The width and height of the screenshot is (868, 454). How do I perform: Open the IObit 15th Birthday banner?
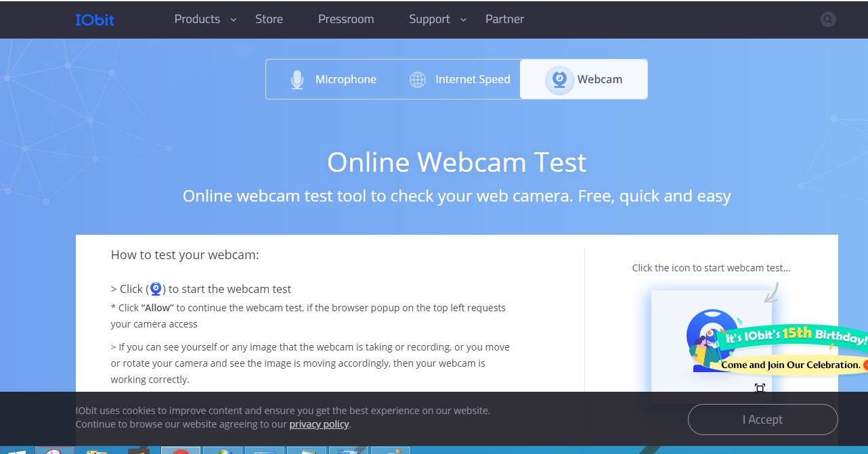click(x=794, y=336)
